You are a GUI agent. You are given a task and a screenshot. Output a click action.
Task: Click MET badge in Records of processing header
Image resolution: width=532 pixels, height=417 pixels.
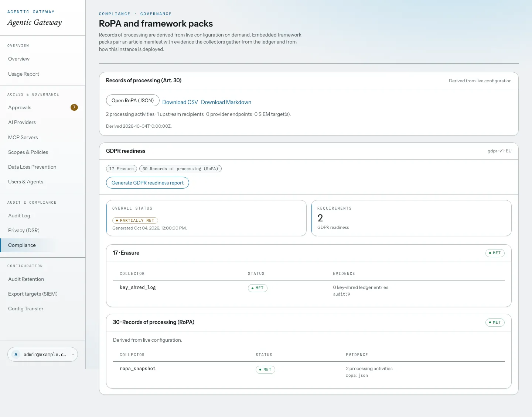tap(495, 323)
